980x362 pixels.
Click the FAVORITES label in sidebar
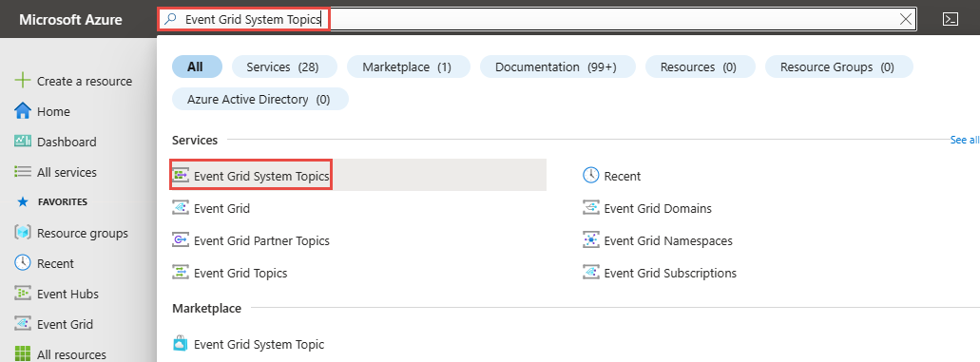(x=63, y=202)
